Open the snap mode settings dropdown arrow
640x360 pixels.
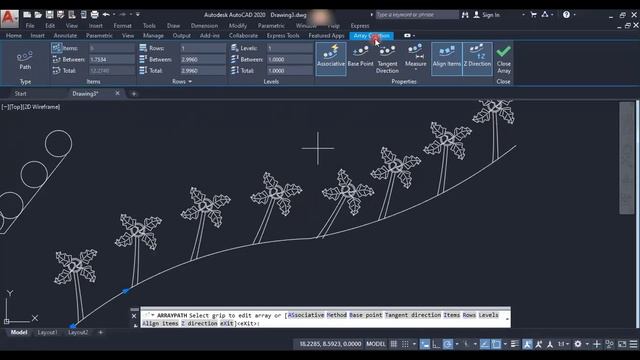(414, 344)
